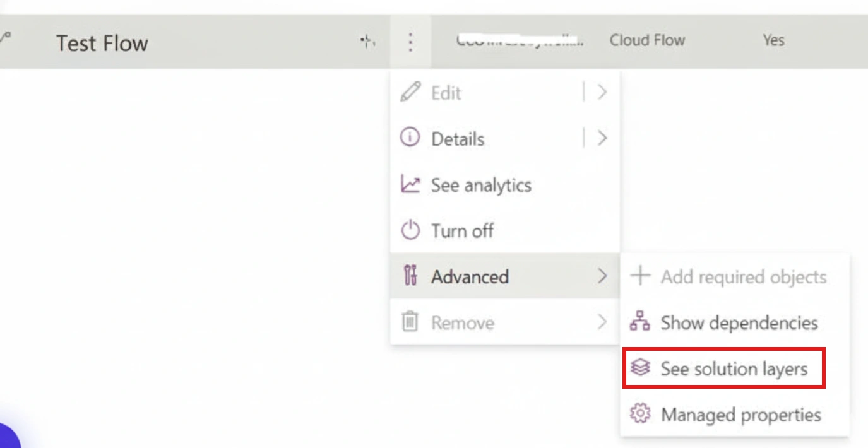868x448 pixels.
Task: Click the See analytics chart icon
Action: tap(410, 184)
